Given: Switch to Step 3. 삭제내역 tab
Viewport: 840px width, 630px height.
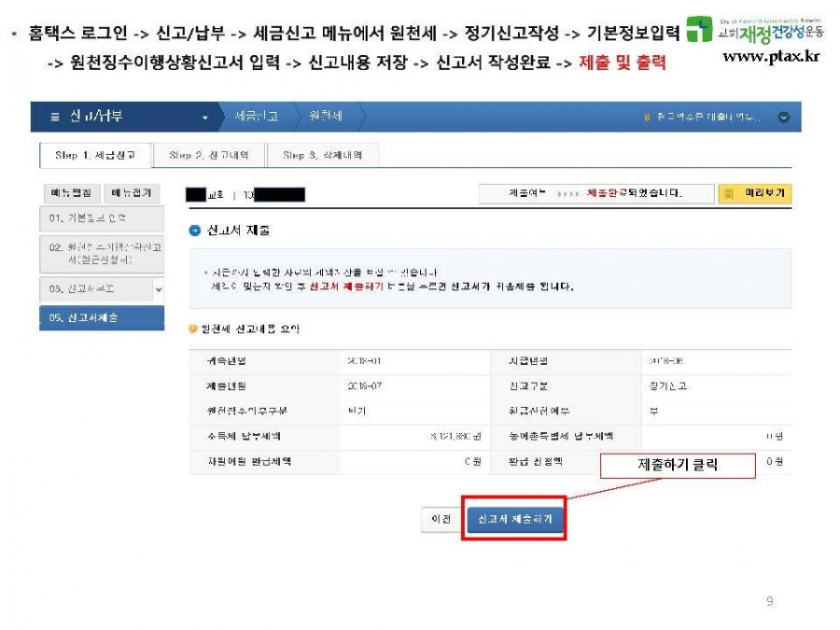Looking at the screenshot, I should (322, 155).
